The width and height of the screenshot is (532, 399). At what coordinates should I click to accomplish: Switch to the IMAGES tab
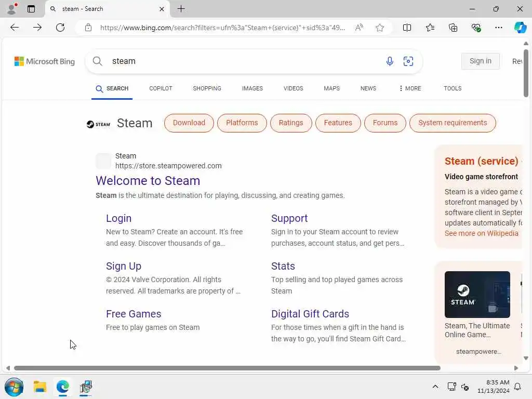[x=252, y=88]
